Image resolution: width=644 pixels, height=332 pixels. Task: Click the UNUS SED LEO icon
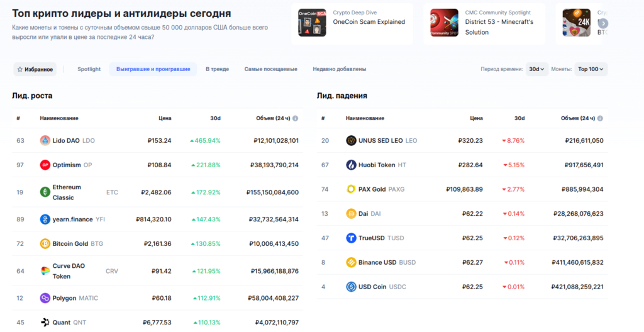pyautogui.click(x=351, y=140)
